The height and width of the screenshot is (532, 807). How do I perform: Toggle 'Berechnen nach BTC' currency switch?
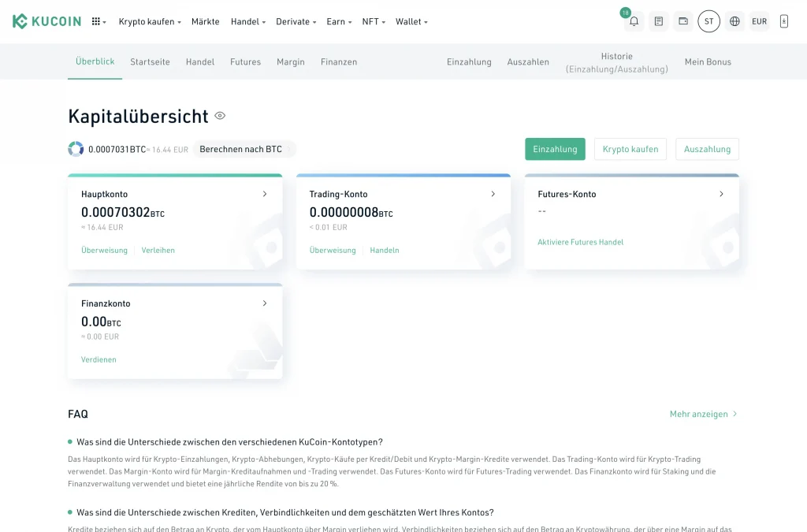click(x=244, y=149)
